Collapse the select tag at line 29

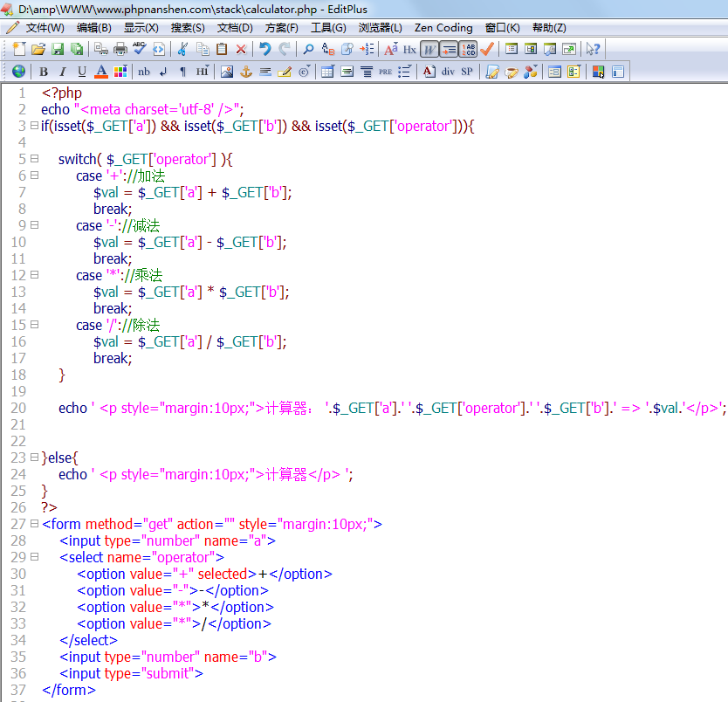[x=34, y=557]
